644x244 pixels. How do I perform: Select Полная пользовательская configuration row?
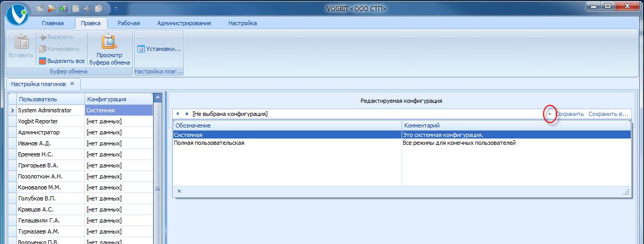[x=209, y=143]
